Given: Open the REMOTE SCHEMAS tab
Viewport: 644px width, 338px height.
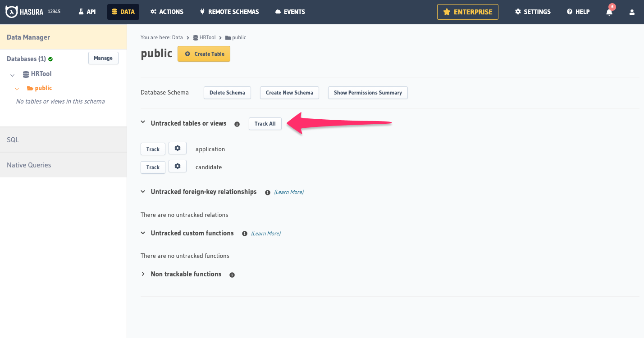Looking at the screenshot, I should click(x=229, y=12).
